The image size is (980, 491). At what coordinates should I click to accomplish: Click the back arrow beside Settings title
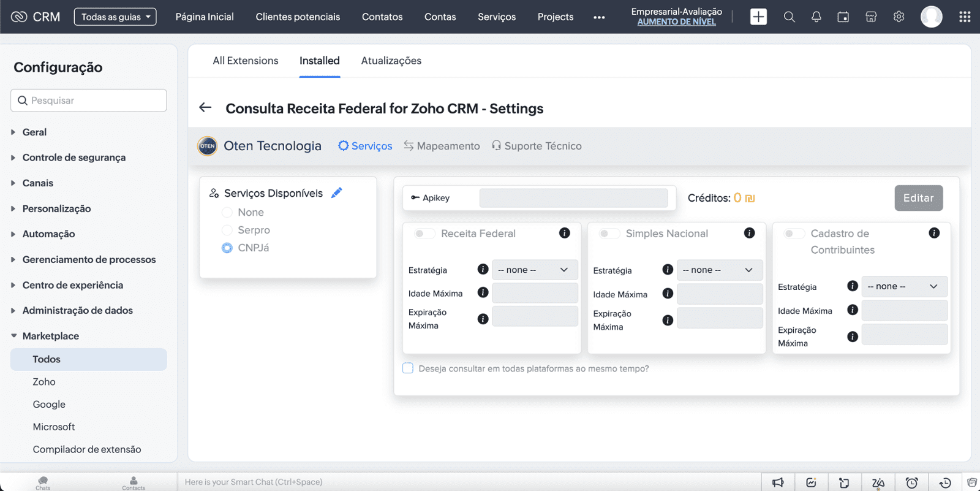pos(205,108)
